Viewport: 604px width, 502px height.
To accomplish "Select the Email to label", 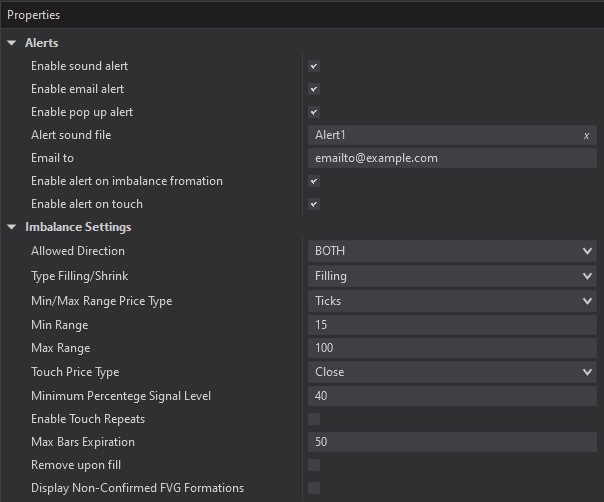I will [52, 158].
